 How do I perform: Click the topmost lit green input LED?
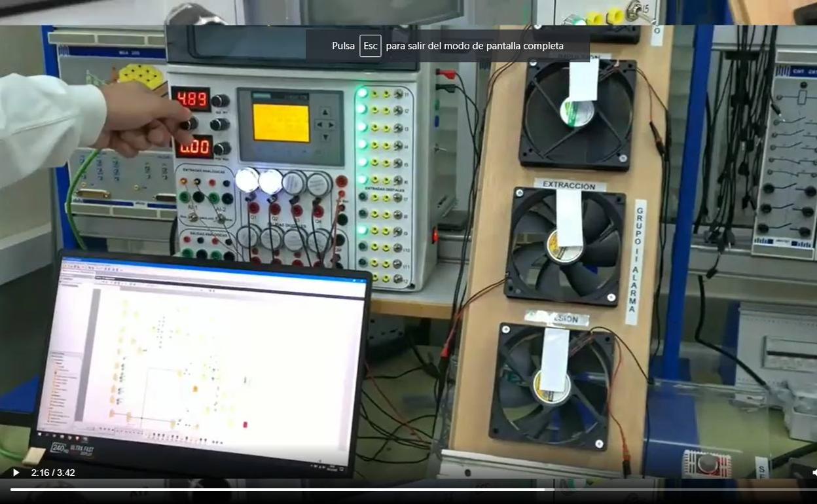[362, 93]
